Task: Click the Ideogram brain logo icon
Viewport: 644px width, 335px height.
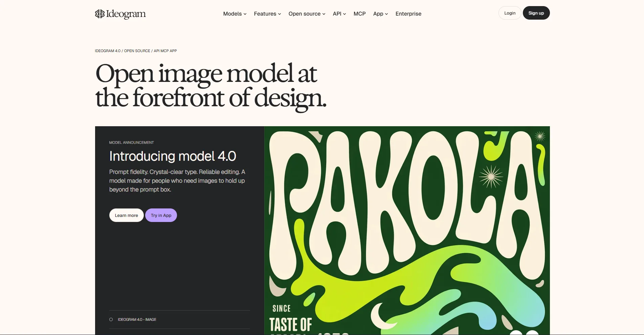Action: coord(99,14)
